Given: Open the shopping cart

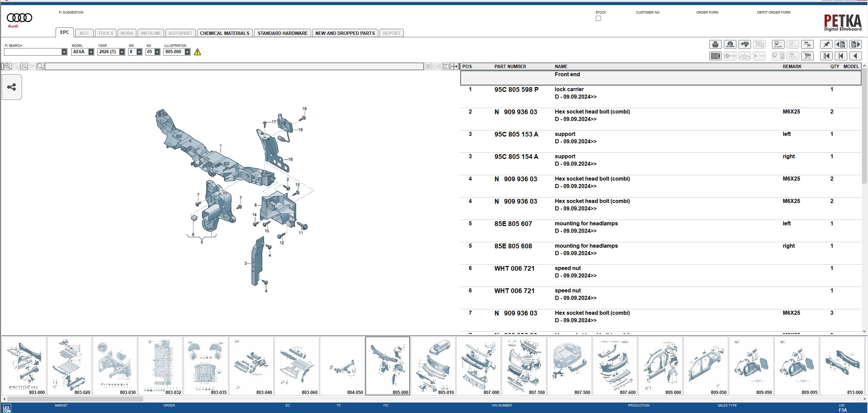Looking at the screenshot, I should 808,56.
